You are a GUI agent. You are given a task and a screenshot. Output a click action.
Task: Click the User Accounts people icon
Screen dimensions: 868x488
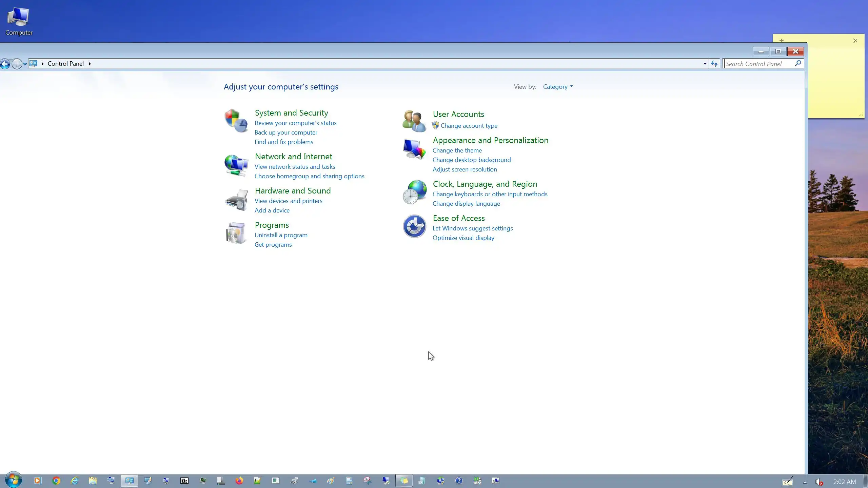[414, 121]
